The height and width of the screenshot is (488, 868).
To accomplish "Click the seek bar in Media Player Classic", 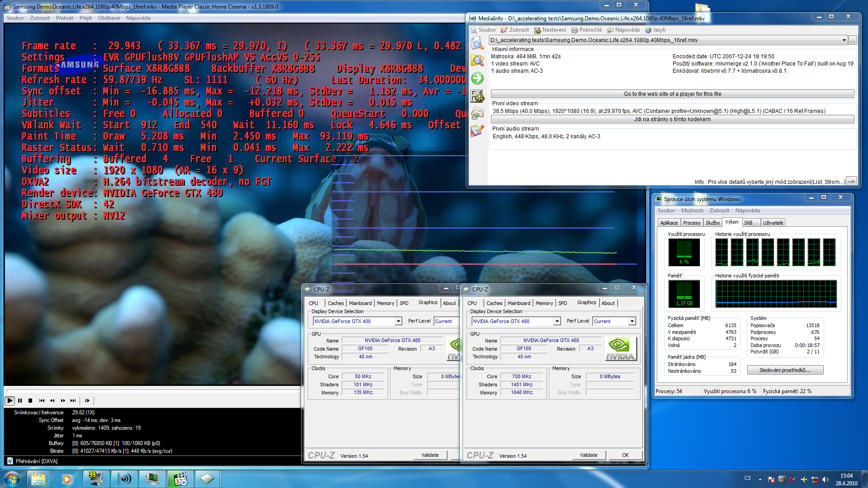I will 153,391.
